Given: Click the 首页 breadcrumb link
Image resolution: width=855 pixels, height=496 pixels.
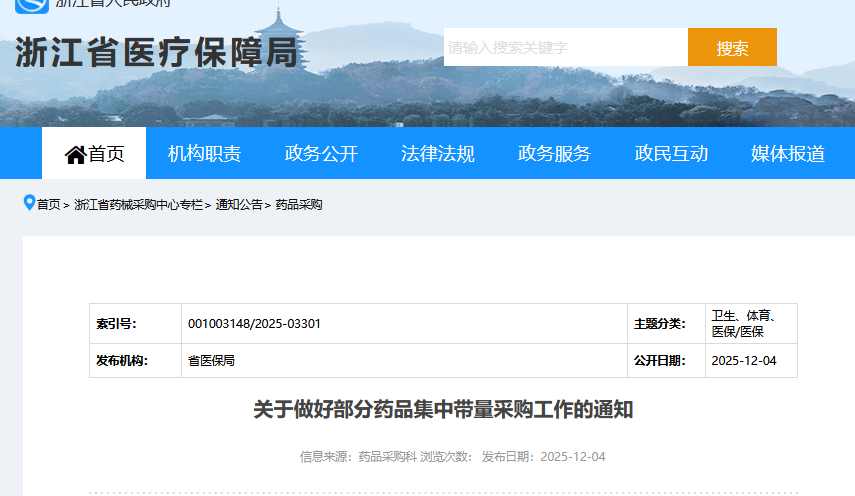Looking at the screenshot, I should 49,205.
